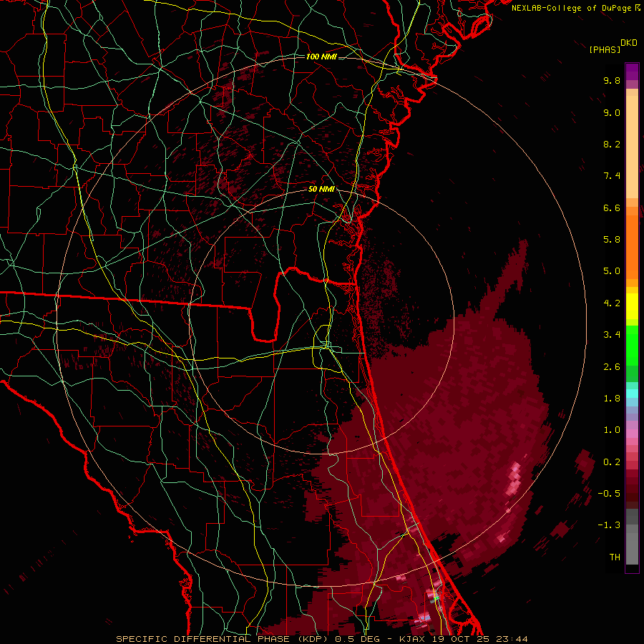
Task: Pick the cyan band on the color bar
Action: 632,394
